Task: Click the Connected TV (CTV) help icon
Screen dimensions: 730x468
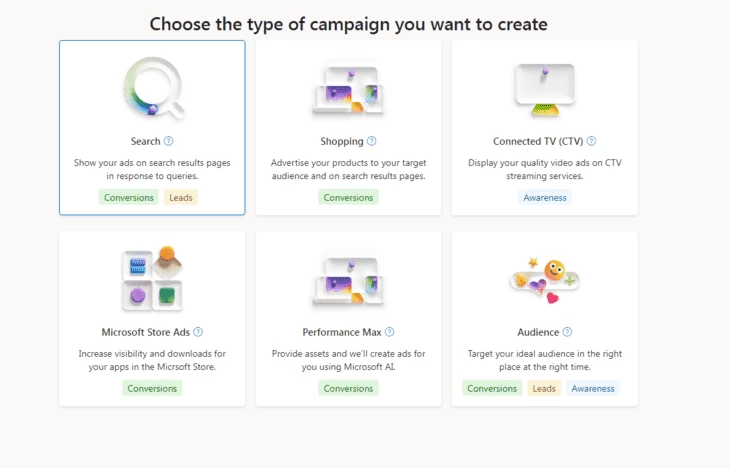Action: (x=591, y=141)
